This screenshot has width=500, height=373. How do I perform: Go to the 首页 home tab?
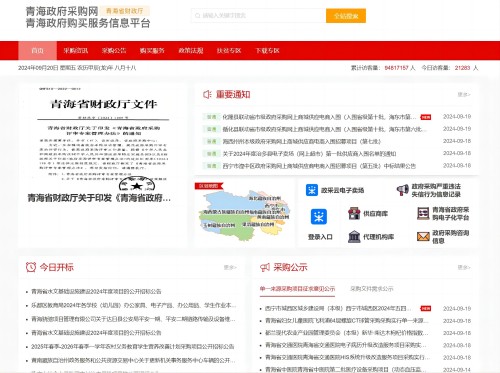[38, 51]
